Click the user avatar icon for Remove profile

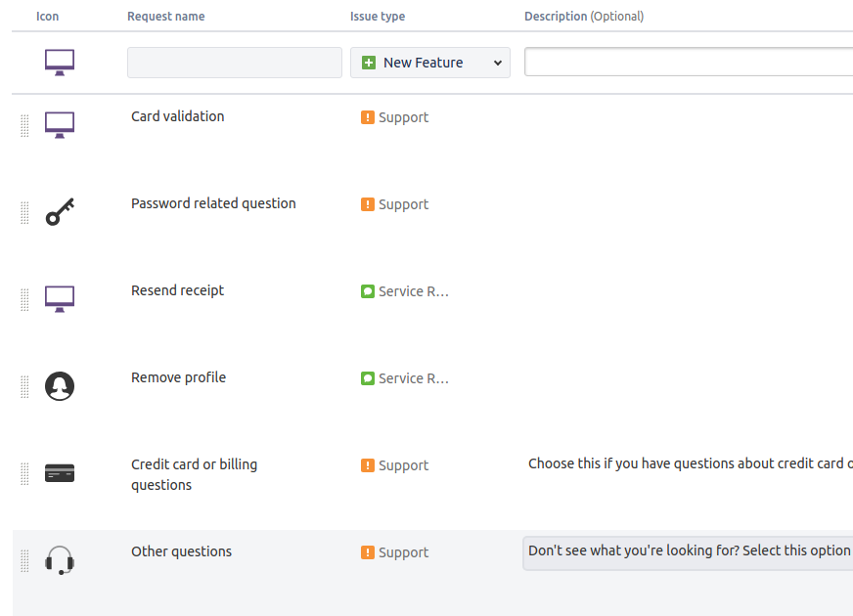pos(60,386)
